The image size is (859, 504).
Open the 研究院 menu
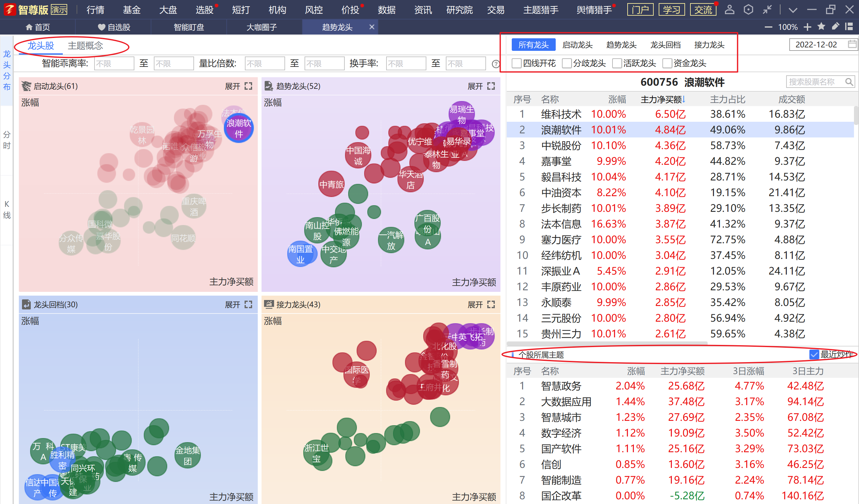459,9
